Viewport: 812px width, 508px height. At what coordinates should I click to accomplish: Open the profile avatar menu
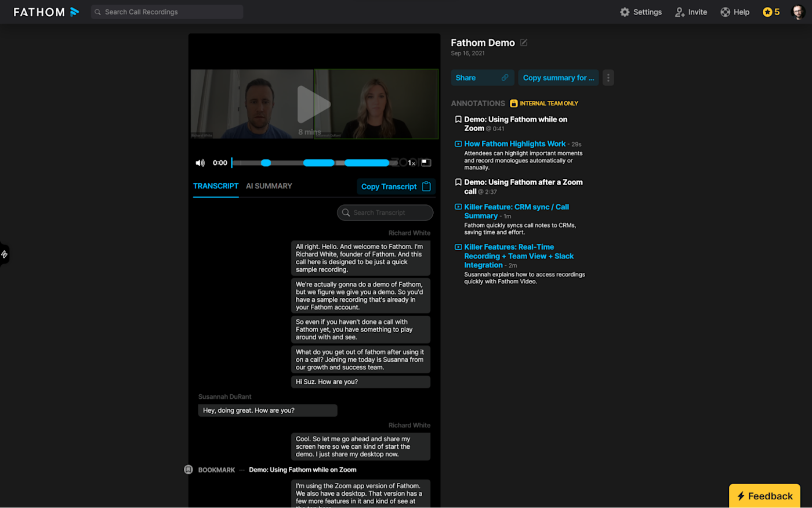[799, 12]
